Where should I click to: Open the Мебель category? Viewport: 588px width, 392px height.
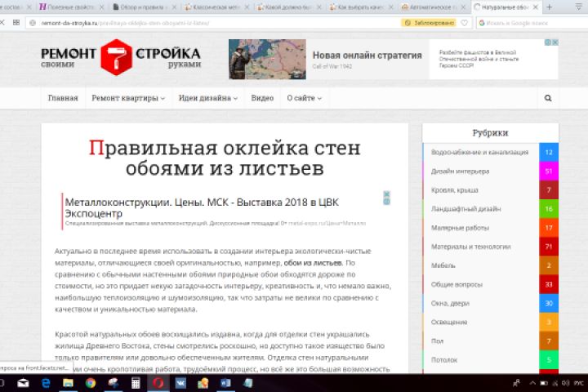443,265
